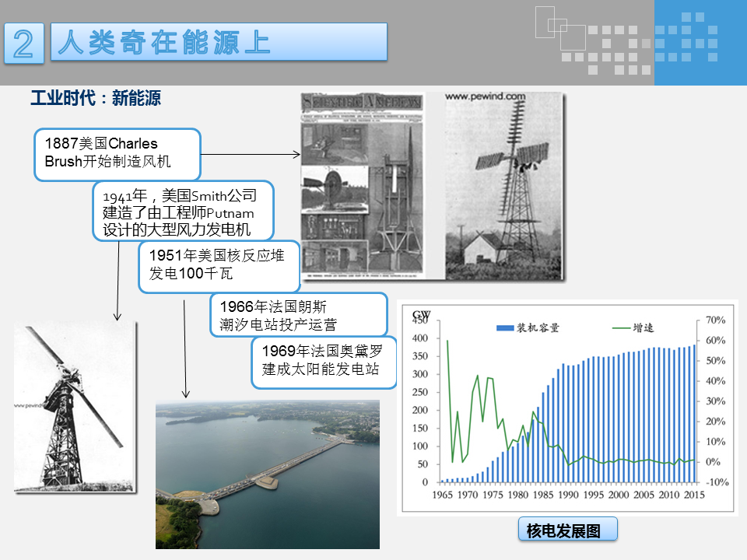
Task: Click the 核电发展图 caption button
Action: pyautogui.click(x=568, y=529)
